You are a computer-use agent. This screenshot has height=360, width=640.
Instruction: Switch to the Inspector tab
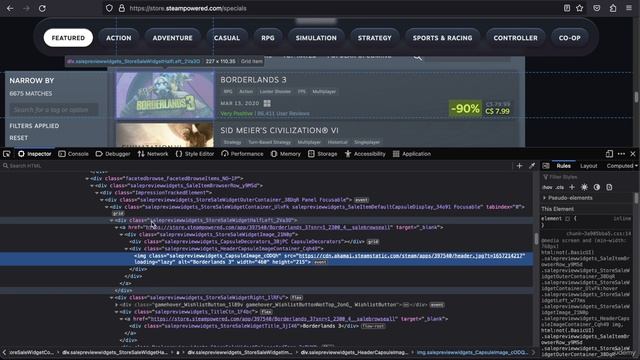point(35,154)
